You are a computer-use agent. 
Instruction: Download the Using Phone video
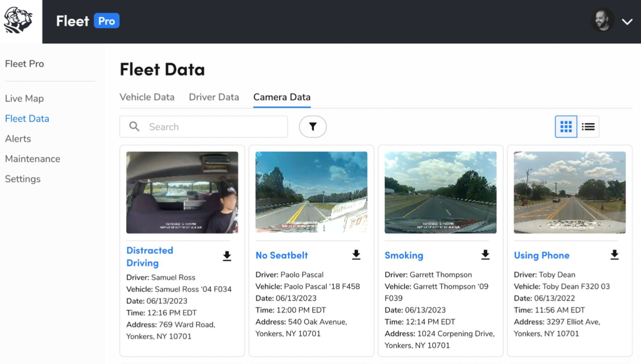614,255
